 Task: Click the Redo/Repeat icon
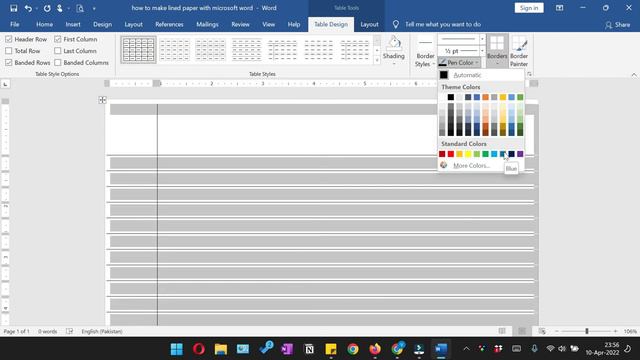coord(47,8)
